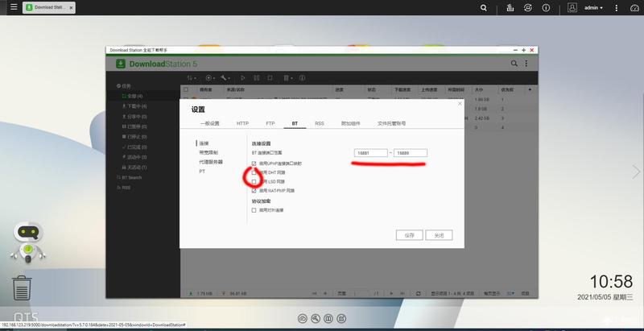Click the task info toolbar icon
The image size is (644, 331).
(302, 77)
